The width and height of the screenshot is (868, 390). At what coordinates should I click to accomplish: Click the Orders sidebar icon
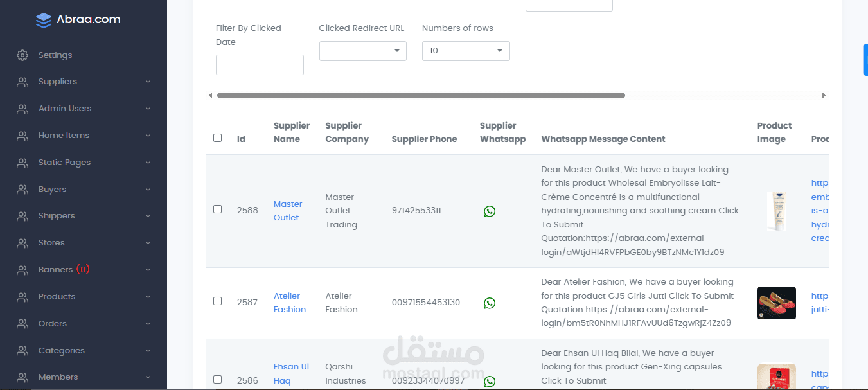[22, 324]
